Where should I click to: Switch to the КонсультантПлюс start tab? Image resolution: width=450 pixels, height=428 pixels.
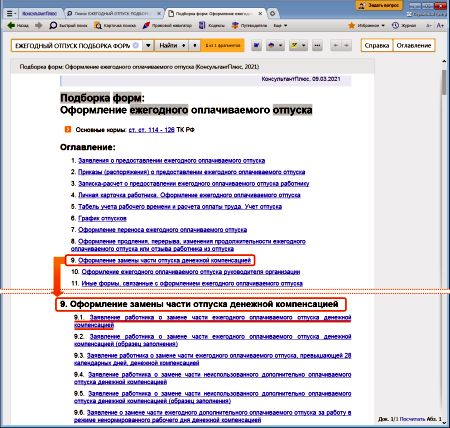pyautogui.click(x=39, y=14)
